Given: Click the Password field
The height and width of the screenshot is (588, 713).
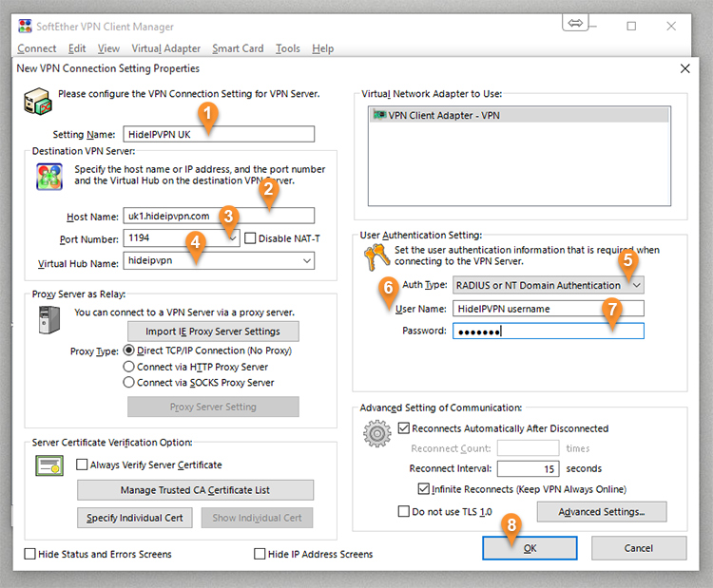Looking at the screenshot, I should pos(549,331).
